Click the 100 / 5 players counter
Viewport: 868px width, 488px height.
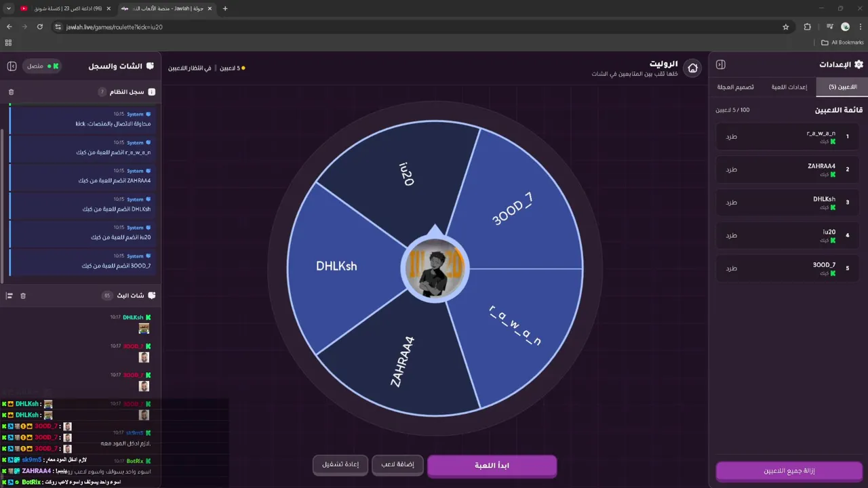tap(732, 110)
